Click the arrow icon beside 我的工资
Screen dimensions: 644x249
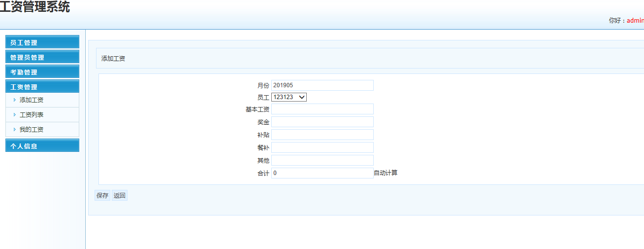coord(15,130)
